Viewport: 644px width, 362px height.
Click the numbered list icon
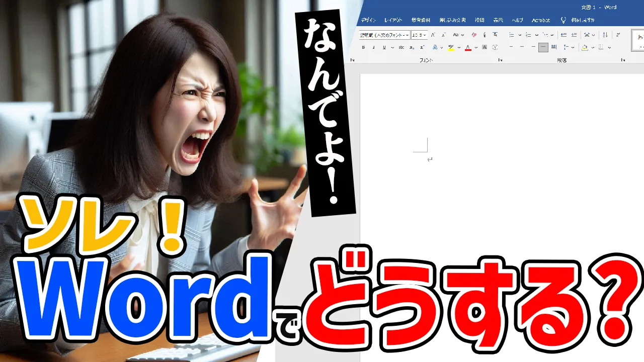tap(528, 35)
